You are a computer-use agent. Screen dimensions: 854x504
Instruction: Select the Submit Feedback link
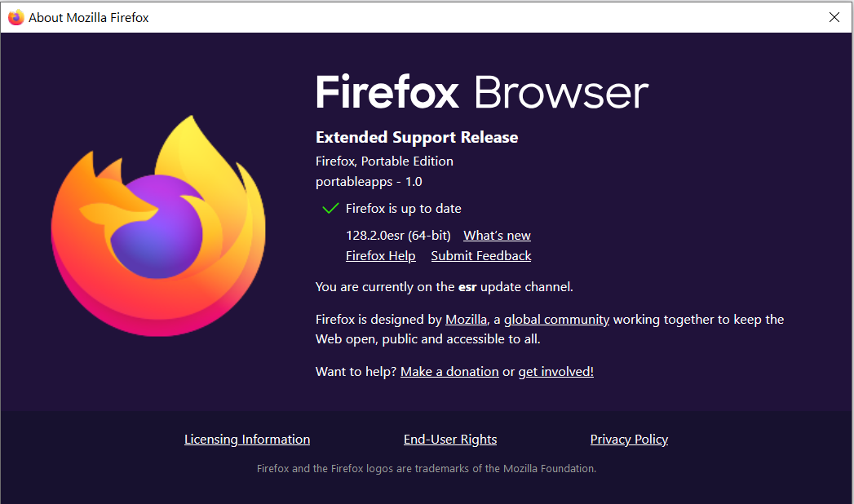(480, 256)
